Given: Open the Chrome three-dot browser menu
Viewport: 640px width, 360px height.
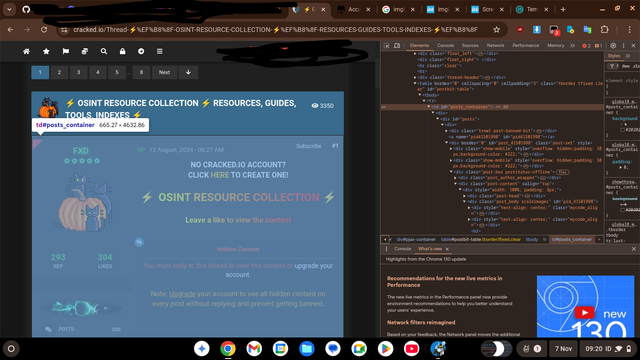Looking at the screenshot, I should coord(629,30).
